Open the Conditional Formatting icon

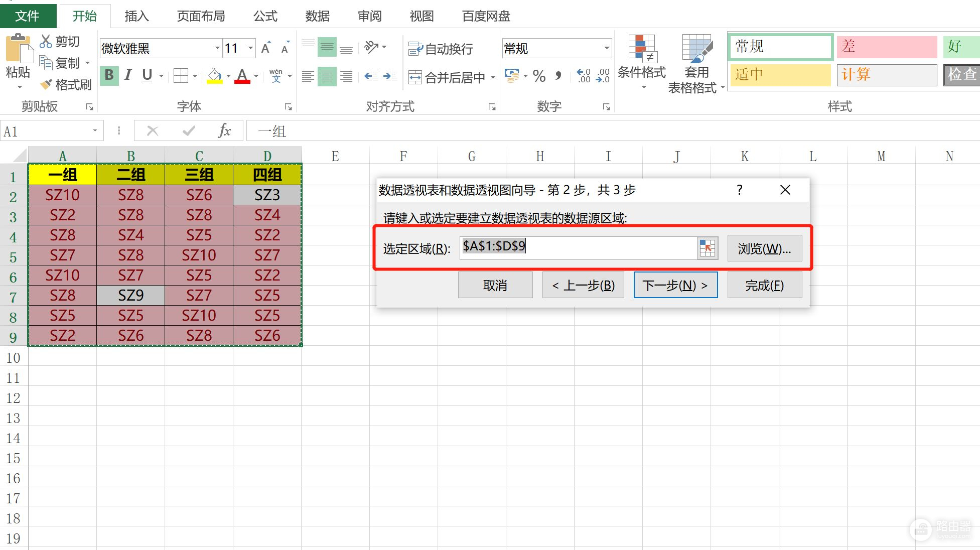(x=641, y=49)
